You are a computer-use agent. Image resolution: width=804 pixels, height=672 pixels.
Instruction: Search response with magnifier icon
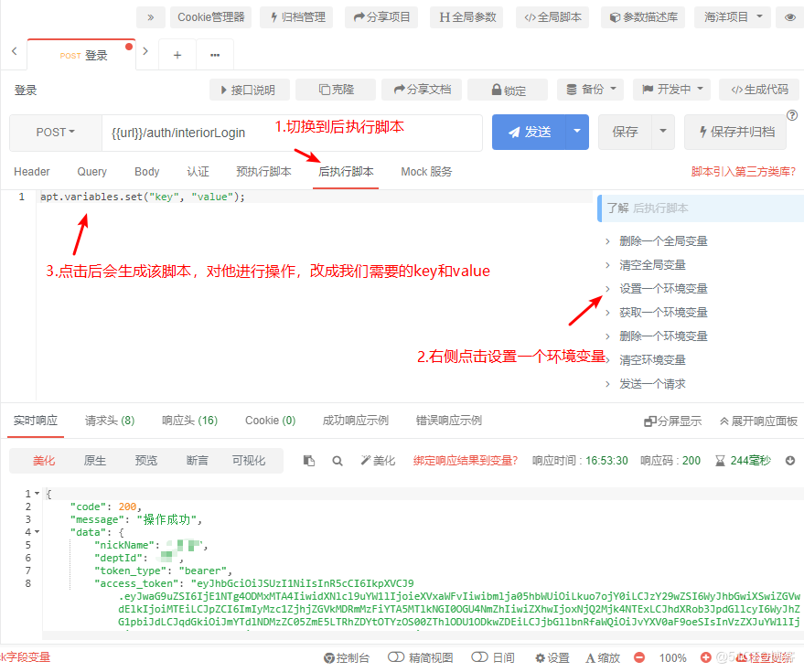coord(337,461)
